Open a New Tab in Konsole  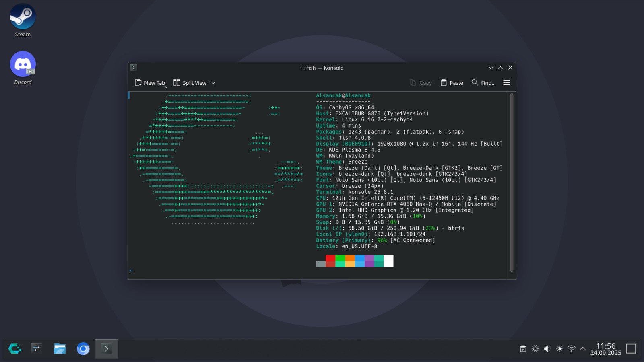pos(150,83)
